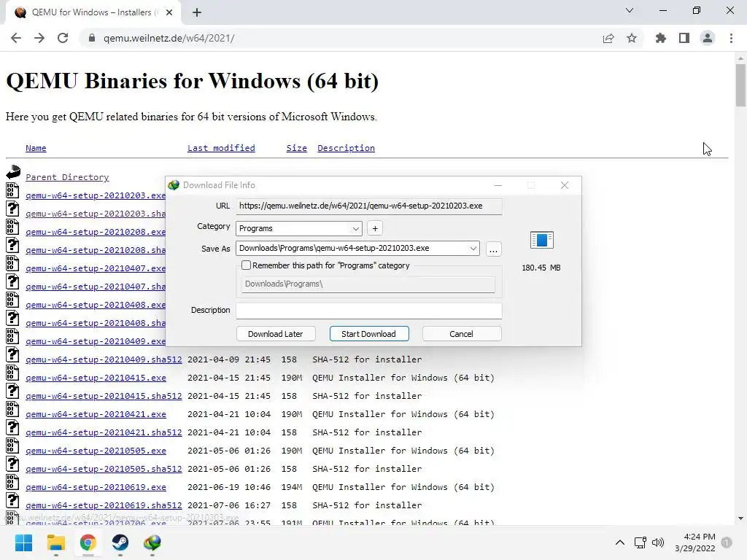Open the Chrome profile avatar
The height and width of the screenshot is (560, 747).
click(708, 38)
